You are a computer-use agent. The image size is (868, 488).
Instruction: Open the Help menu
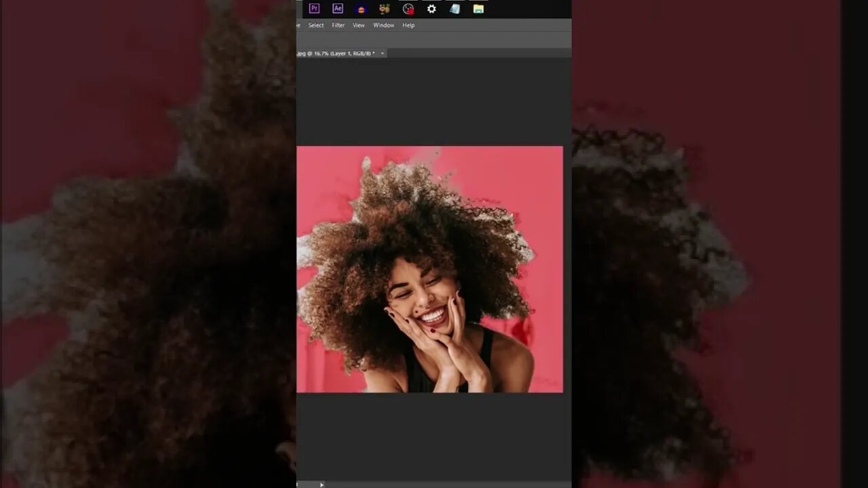tap(408, 25)
